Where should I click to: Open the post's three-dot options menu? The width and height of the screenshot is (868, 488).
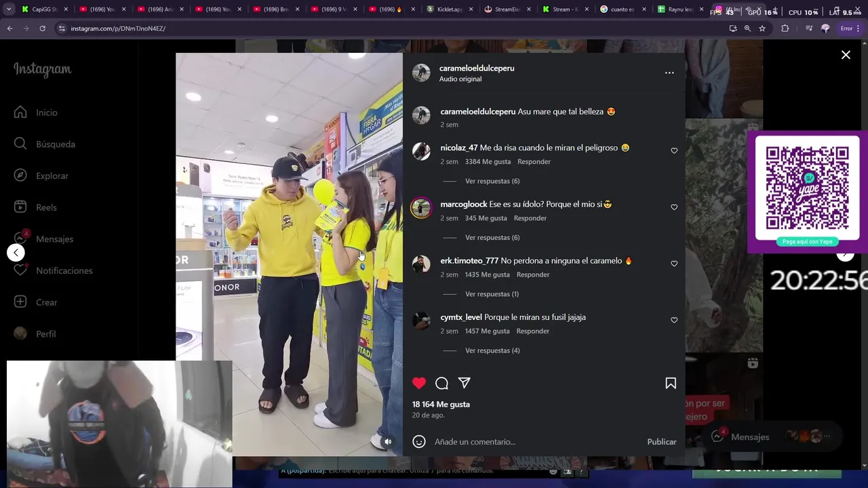point(669,73)
